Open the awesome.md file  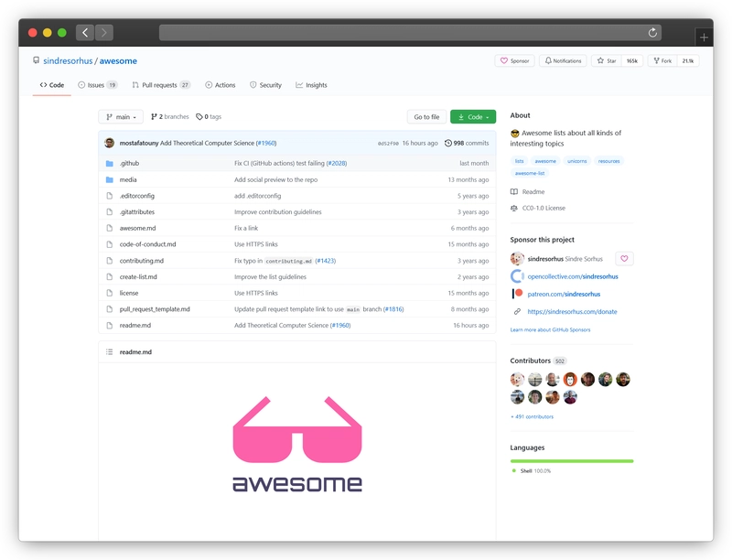[137, 228]
